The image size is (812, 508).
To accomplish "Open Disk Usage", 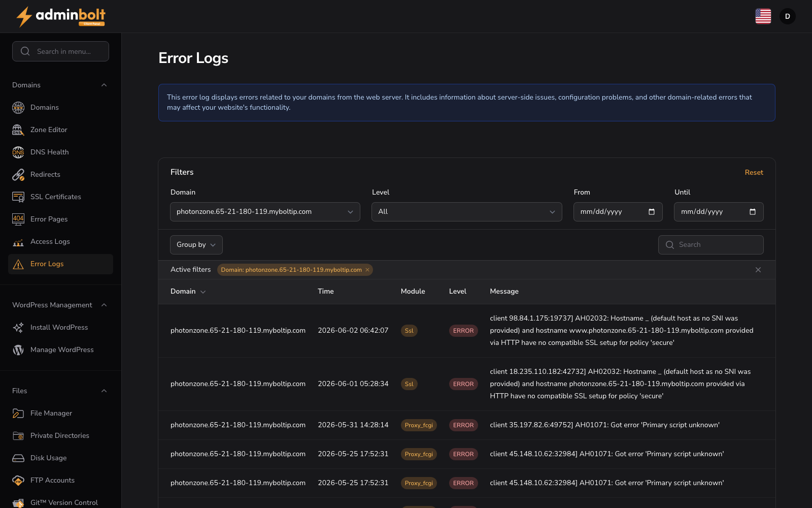I will tap(60, 458).
